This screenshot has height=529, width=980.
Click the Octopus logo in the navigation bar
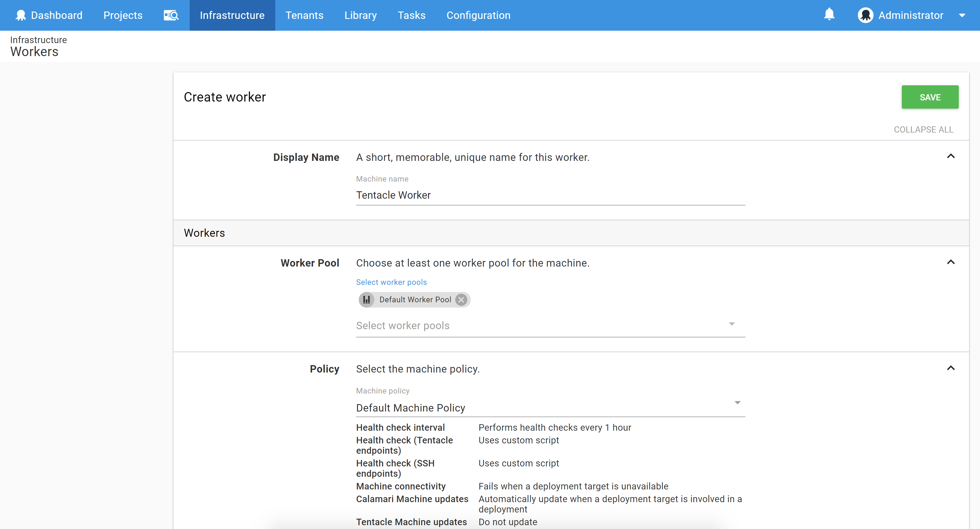[x=21, y=15]
